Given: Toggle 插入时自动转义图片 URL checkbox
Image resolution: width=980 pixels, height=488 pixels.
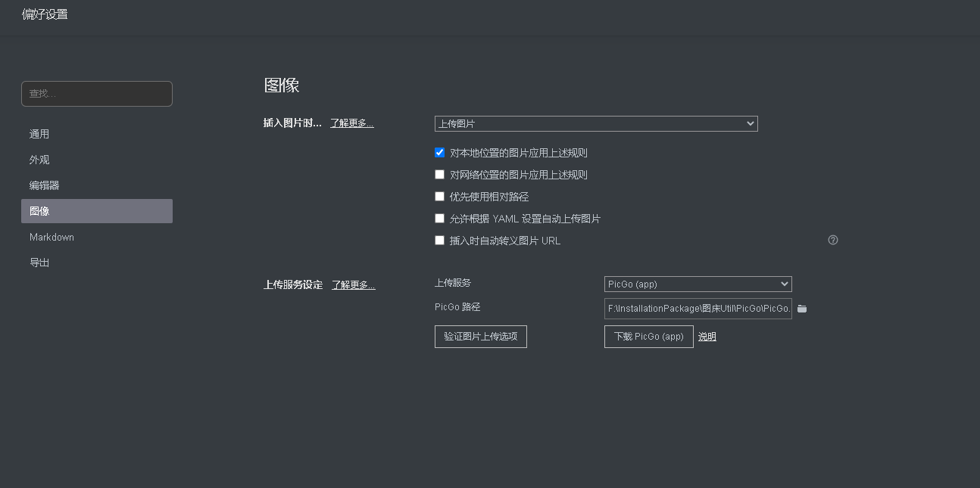Looking at the screenshot, I should click(x=439, y=241).
